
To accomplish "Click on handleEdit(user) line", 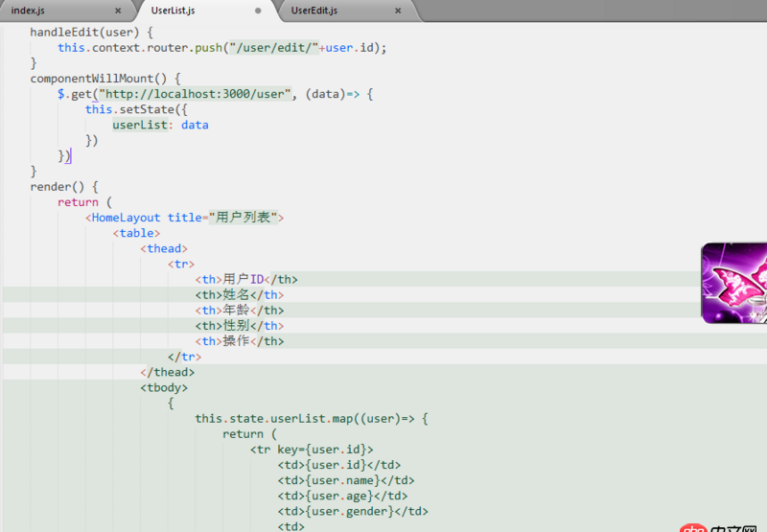I will pos(91,33).
